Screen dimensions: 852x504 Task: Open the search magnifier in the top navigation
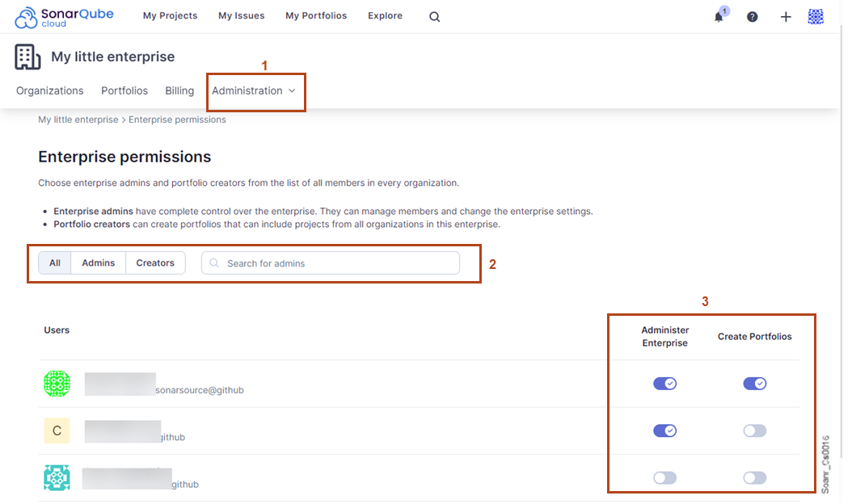[434, 16]
